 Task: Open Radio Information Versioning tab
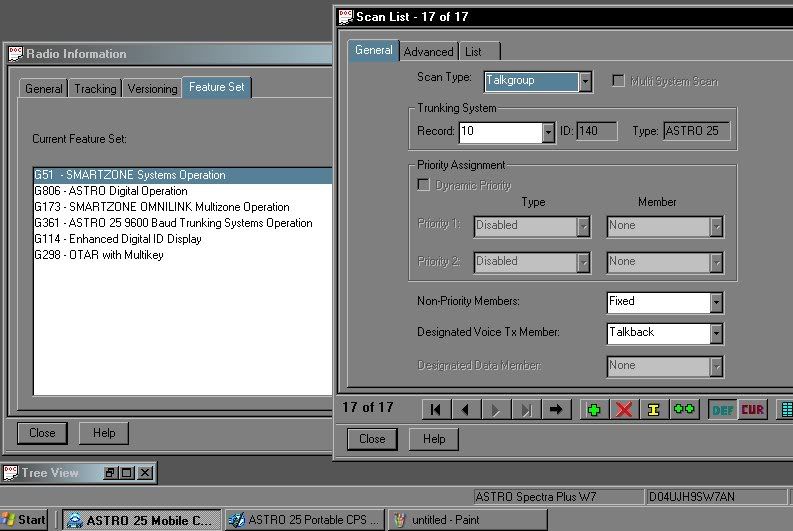click(152, 88)
